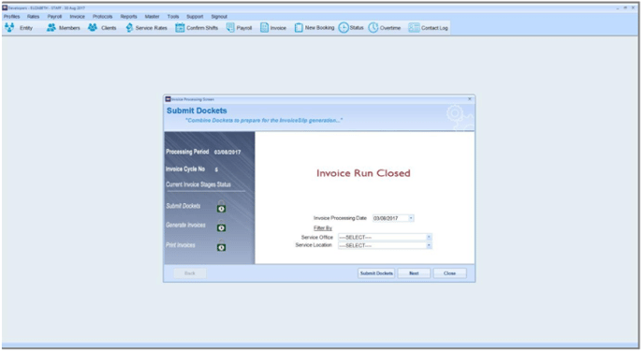Open the Members toolbar icon
This screenshot has width=644, height=352.
click(x=51, y=27)
